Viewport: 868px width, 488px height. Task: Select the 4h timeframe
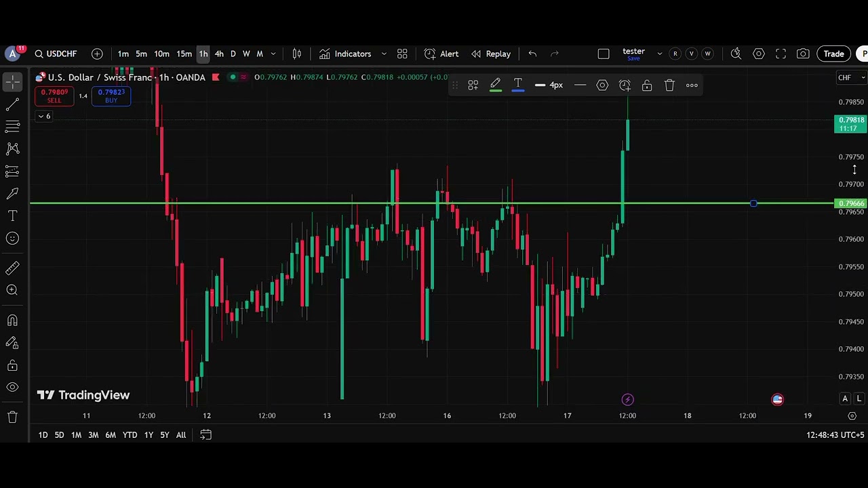219,54
